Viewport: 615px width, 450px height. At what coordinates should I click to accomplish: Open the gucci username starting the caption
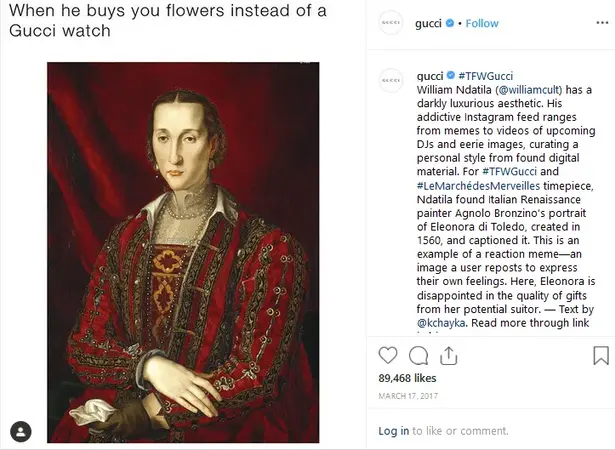coord(429,75)
